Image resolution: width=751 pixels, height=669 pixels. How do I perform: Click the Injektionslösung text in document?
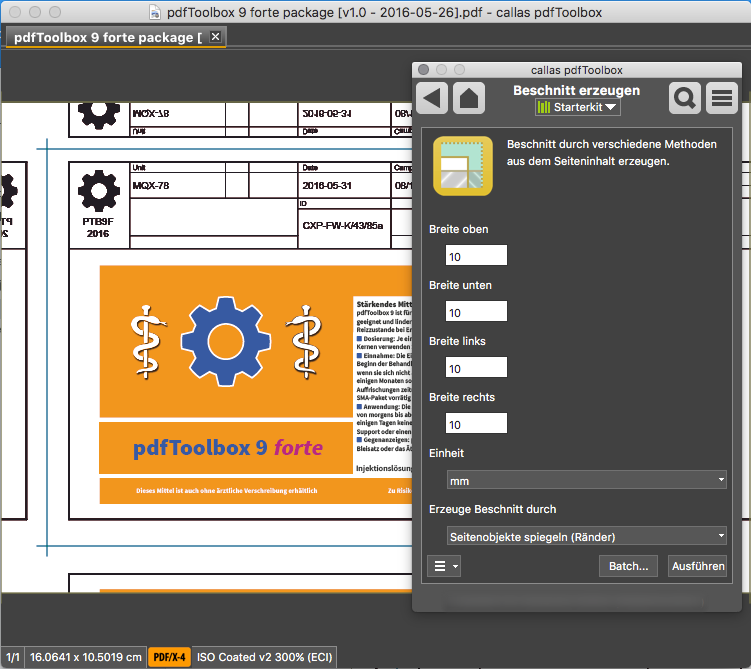coord(384,468)
